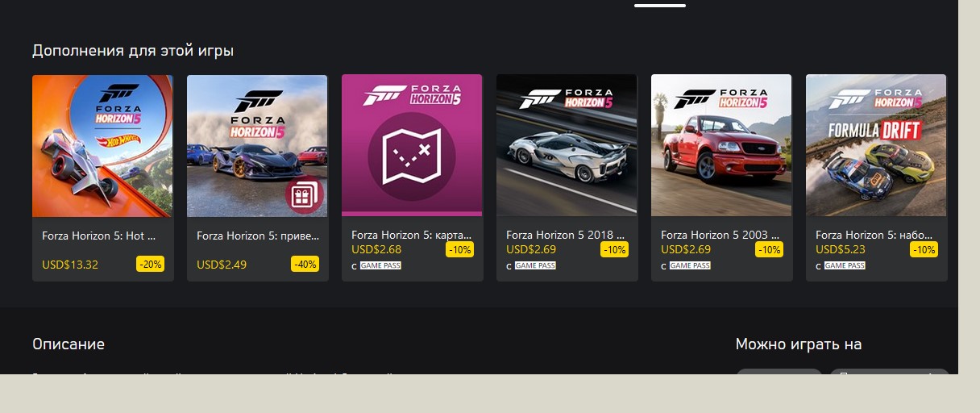This screenshot has width=980, height=413.
Task: Click the USD$13.32 price
Action: pyautogui.click(x=70, y=265)
